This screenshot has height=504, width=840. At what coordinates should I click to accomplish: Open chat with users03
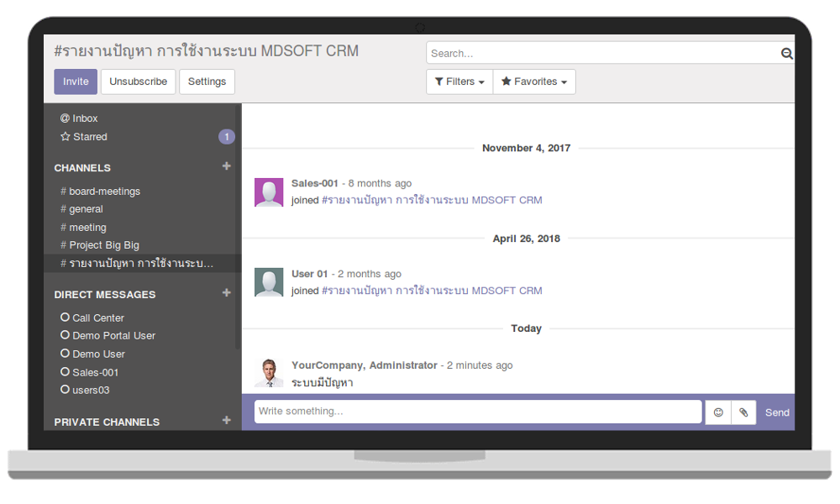pyautogui.click(x=91, y=390)
